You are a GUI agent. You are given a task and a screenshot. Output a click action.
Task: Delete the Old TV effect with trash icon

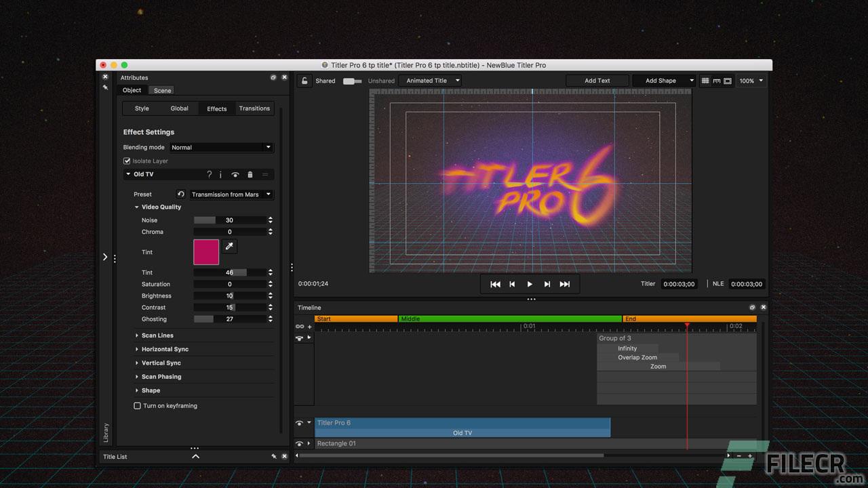coord(250,175)
